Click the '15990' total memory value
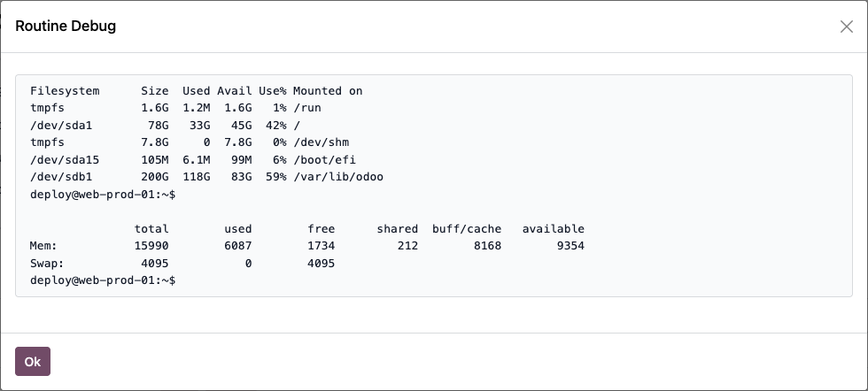 click(151, 246)
